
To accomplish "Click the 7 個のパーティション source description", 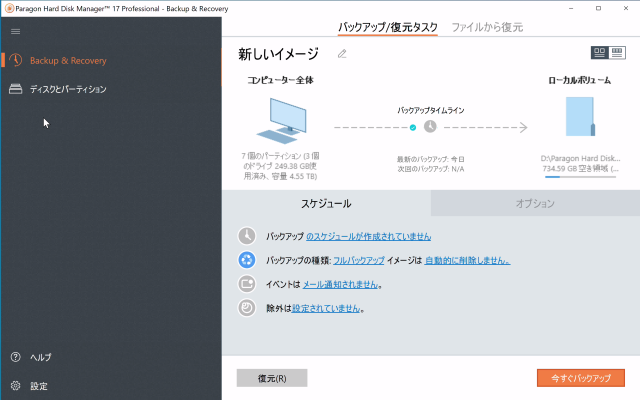I will (280, 166).
